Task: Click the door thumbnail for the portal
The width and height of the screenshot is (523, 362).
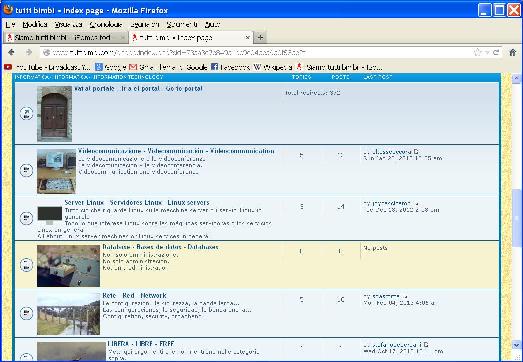Action: [x=54, y=114]
